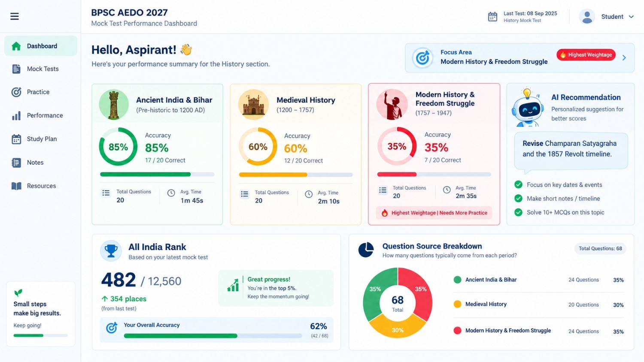Click the Overall Accuracy target icon
Screen dimensions: 644x362
112,328
